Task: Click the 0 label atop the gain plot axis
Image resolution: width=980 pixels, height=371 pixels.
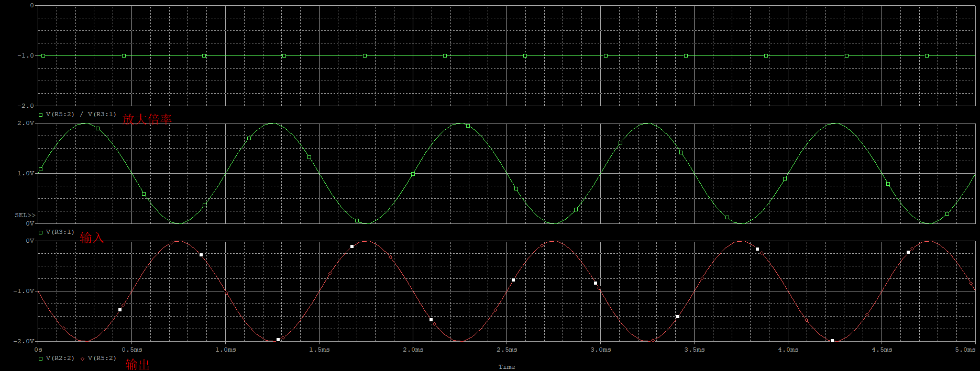Action: tap(32, 6)
